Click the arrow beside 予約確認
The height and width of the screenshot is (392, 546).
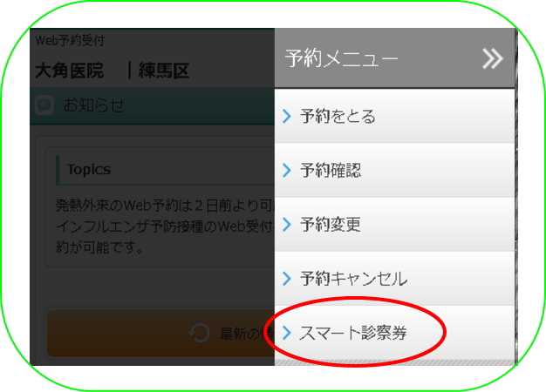coord(287,170)
